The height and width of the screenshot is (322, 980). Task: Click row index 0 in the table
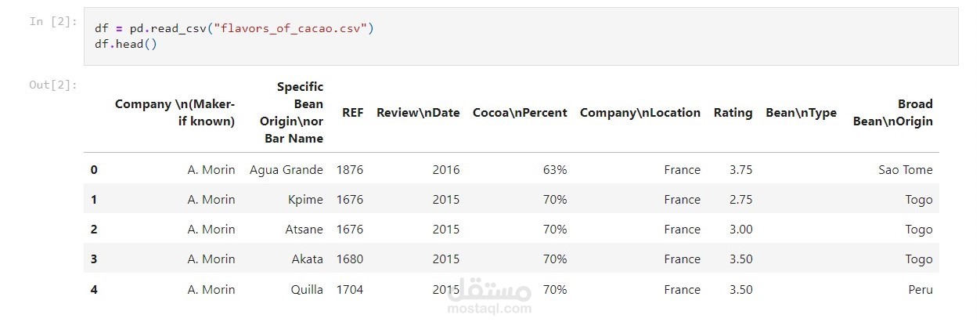[94, 169]
